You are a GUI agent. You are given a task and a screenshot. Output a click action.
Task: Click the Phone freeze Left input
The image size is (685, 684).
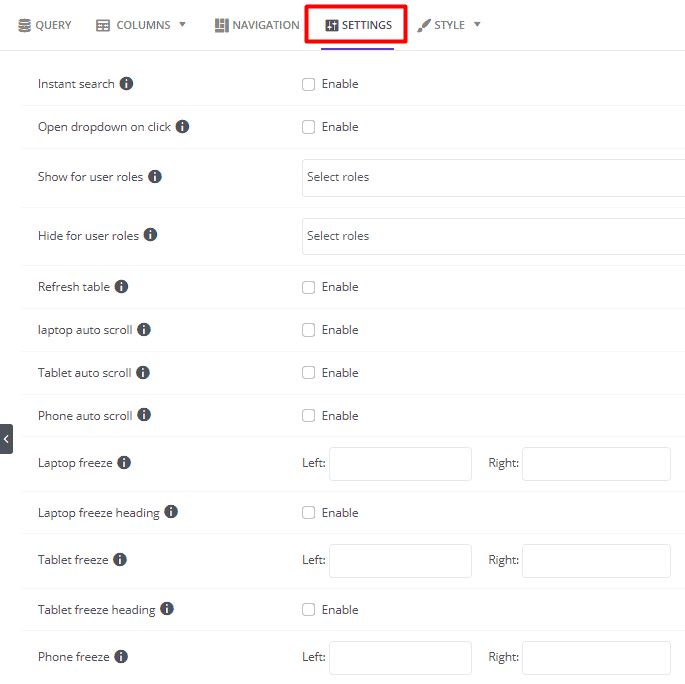tap(400, 658)
